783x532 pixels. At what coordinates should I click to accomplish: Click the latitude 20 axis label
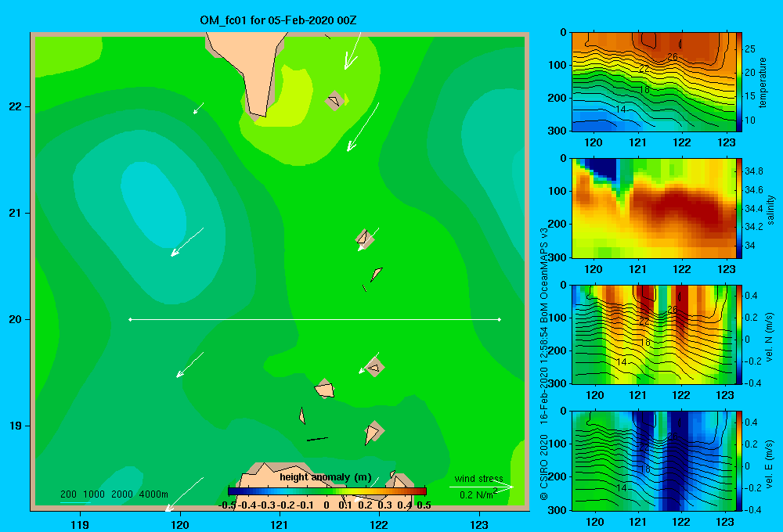[16, 319]
